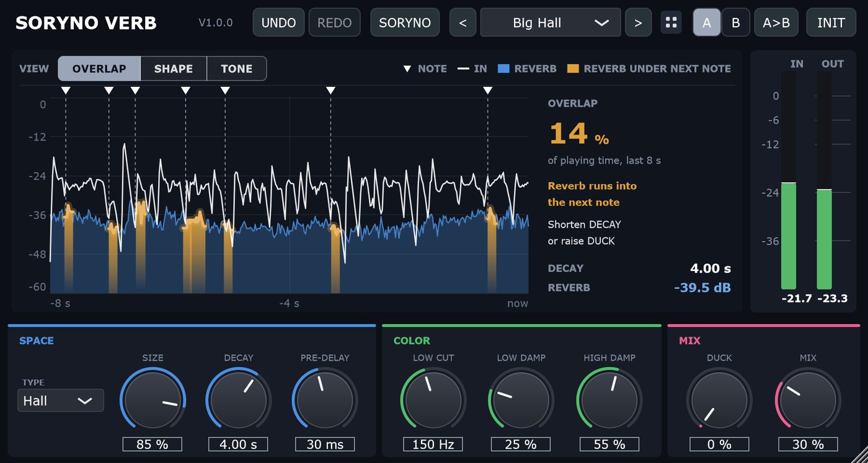868x463 pixels.
Task: Click the 150 Hz low cut field
Action: click(x=433, y=444)
